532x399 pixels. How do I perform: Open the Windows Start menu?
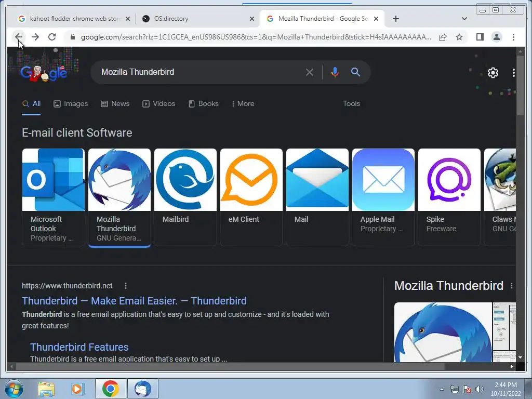pos(14,389)
